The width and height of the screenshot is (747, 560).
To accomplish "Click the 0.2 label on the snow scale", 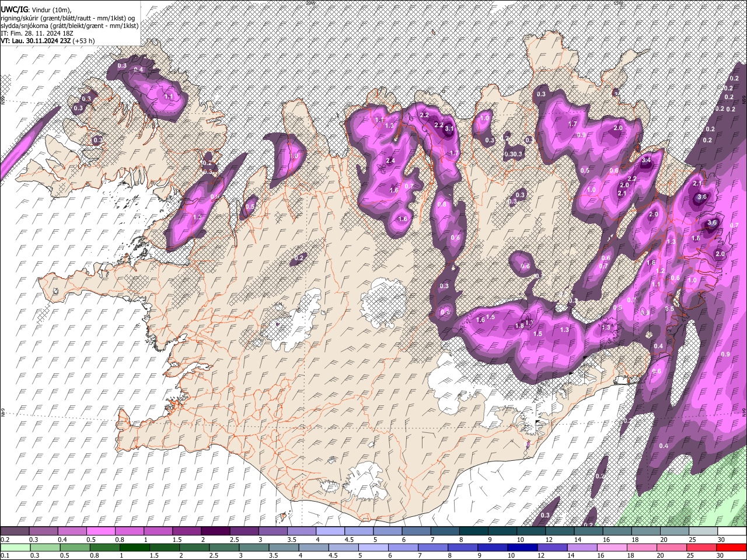I will (5, 540).
